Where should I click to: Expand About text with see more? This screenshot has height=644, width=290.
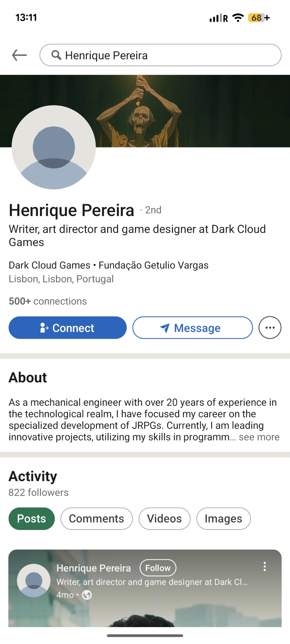(x=259, y=437)
